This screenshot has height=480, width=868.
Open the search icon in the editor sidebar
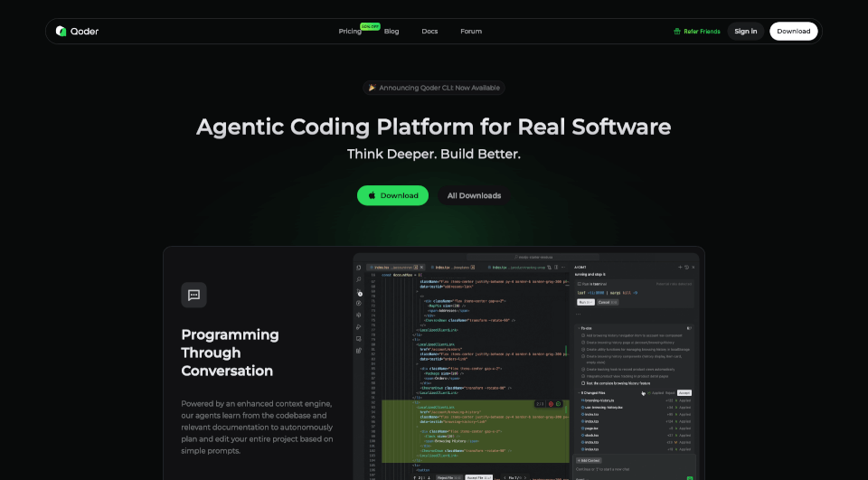[x=359, y=280]
